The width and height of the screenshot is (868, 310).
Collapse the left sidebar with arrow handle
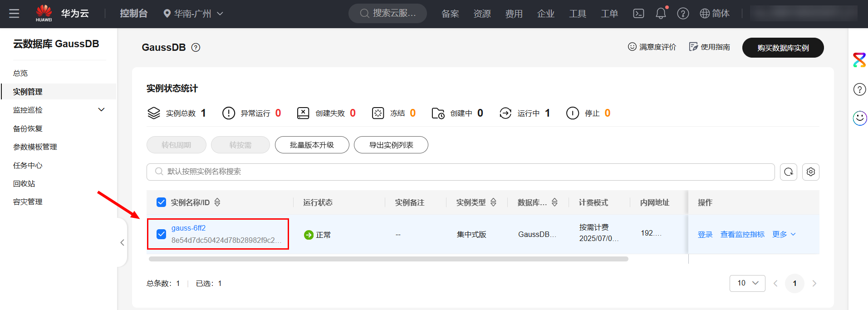point(122,242)
